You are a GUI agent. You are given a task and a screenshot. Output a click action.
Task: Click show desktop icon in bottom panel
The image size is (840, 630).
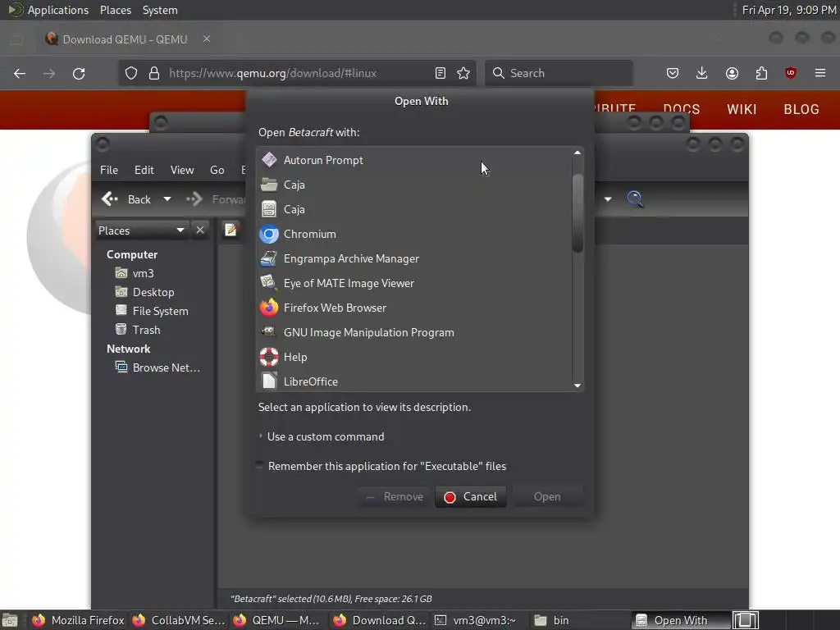tap(10, 620)
